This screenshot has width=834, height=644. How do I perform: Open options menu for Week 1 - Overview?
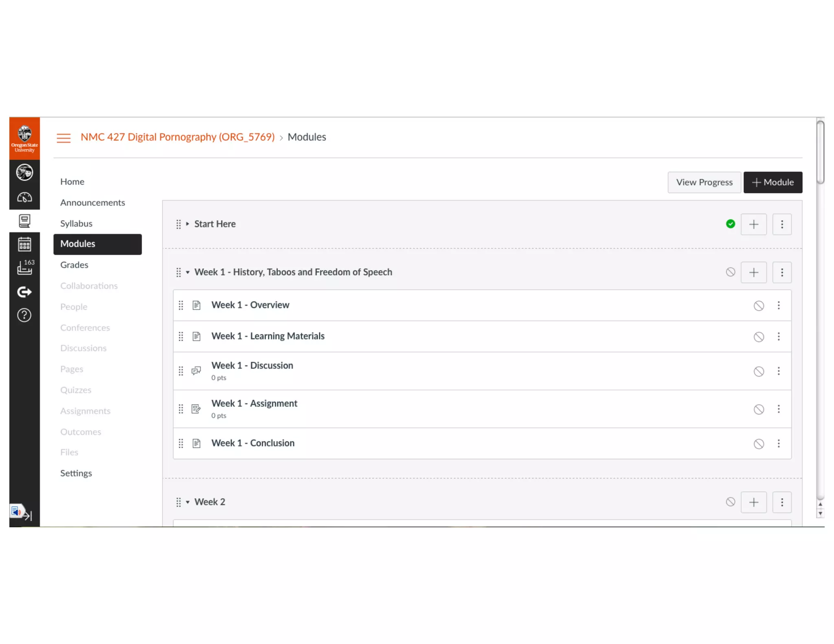click(x=778, y=305)
